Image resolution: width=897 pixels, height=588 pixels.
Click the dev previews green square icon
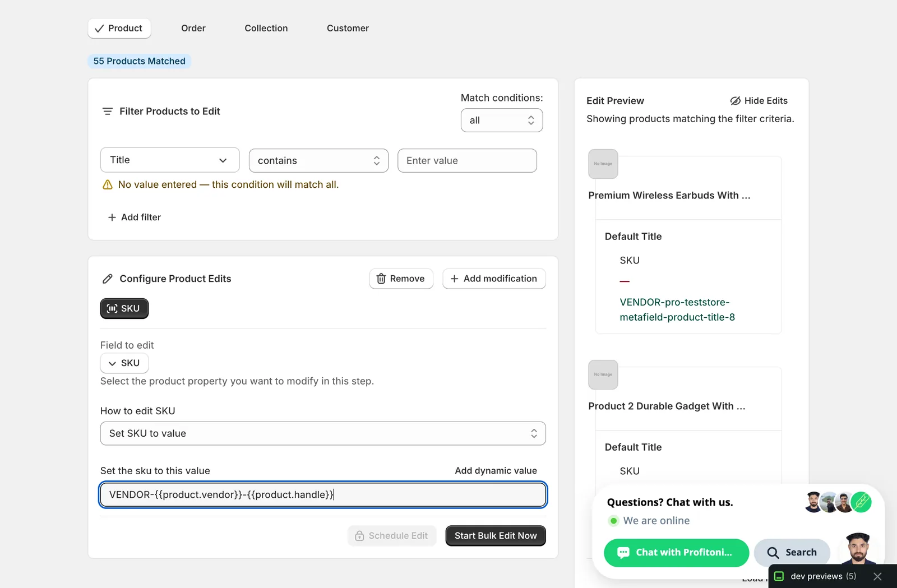(779, 576)
